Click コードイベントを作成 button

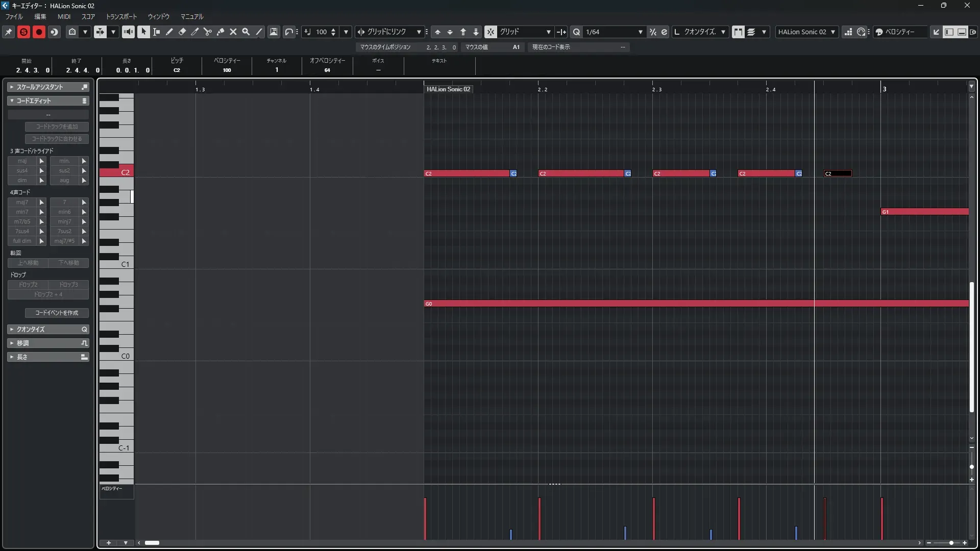pyautogui.click(x=57, y=313)
